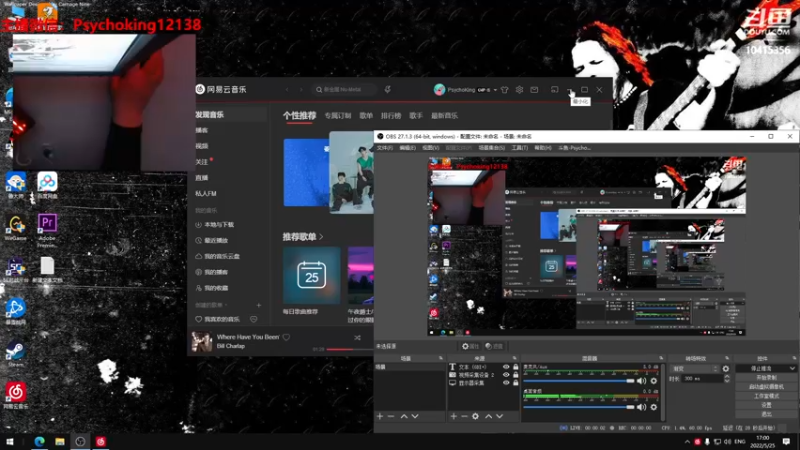This screenshot has height=450, width=800.
Task: Collapse the 创建的歌单 list
Action: pos(226,305)
